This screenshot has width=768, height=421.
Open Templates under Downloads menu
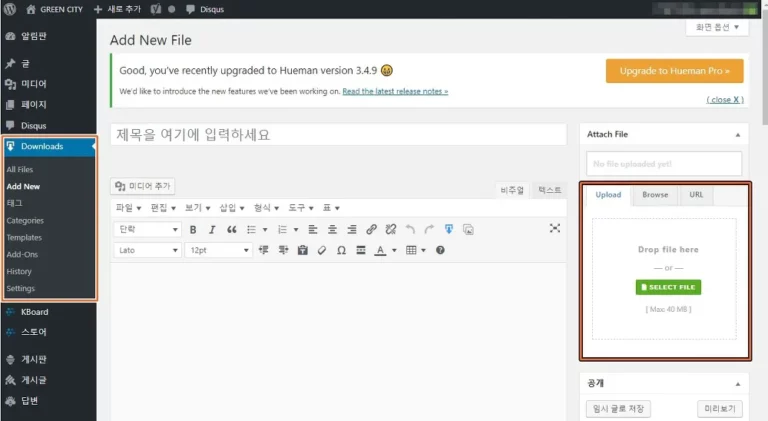point(24,237)
